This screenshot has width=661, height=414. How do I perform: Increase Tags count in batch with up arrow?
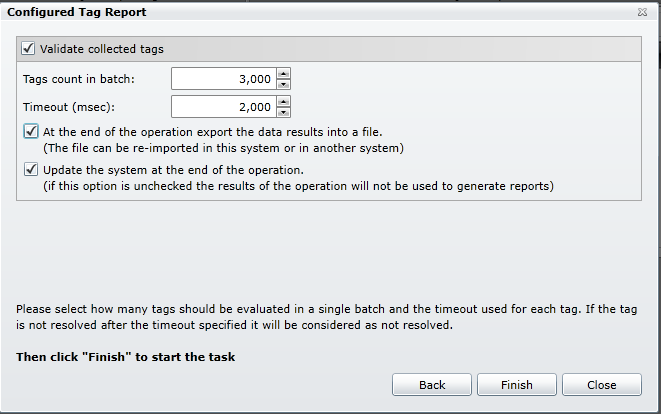284,73
